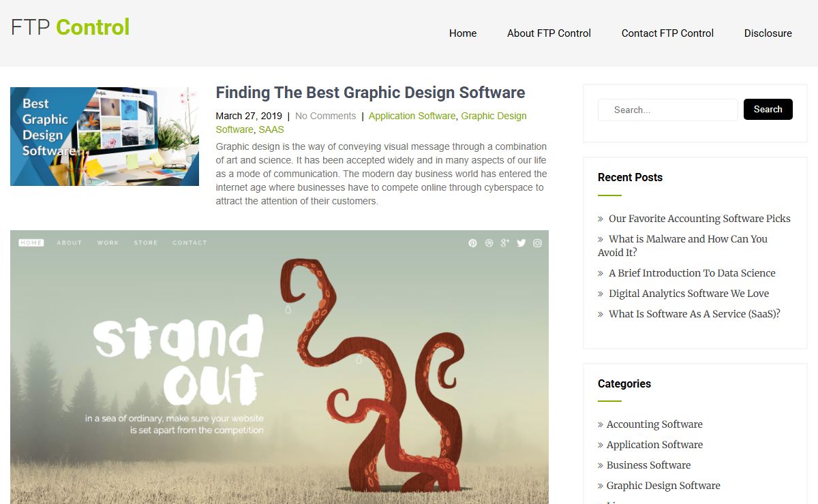
Task: Click the Instagram icon in the hero image
Action: tap(537, 243)
